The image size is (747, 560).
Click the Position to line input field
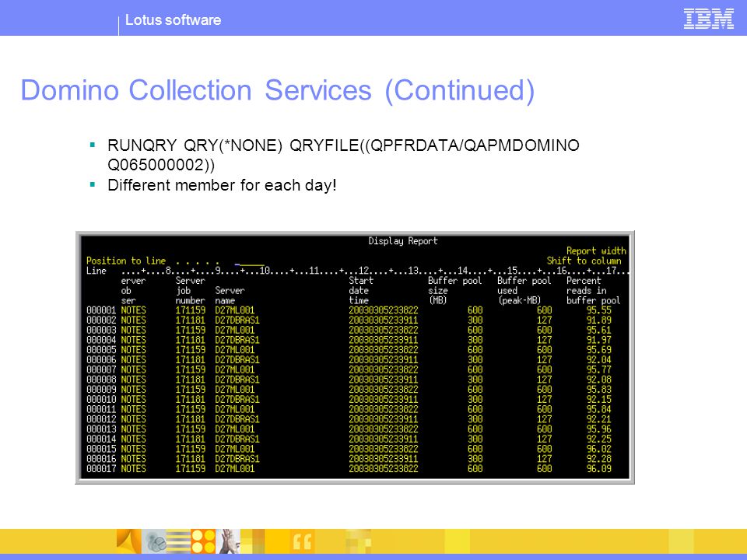(x=250, y=261)
